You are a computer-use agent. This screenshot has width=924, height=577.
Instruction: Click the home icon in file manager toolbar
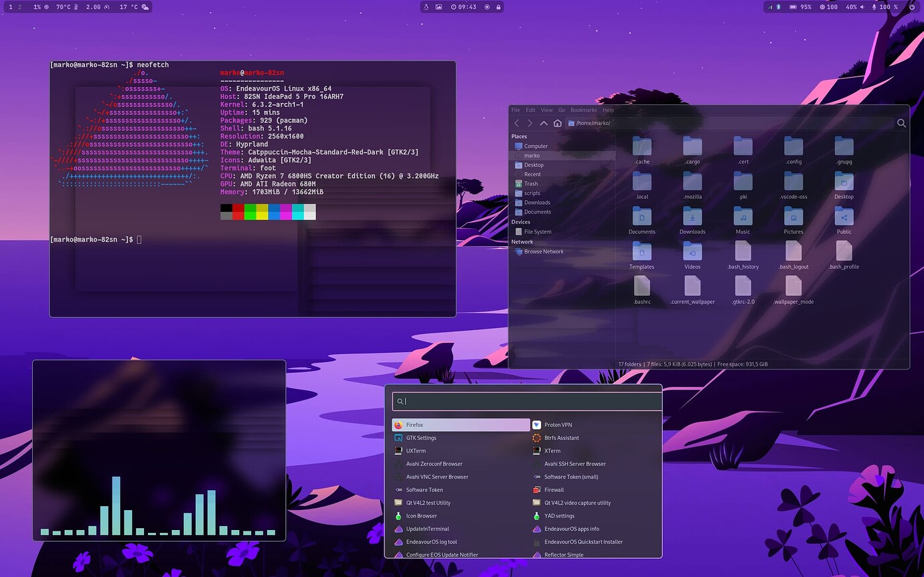click(557, 123)
